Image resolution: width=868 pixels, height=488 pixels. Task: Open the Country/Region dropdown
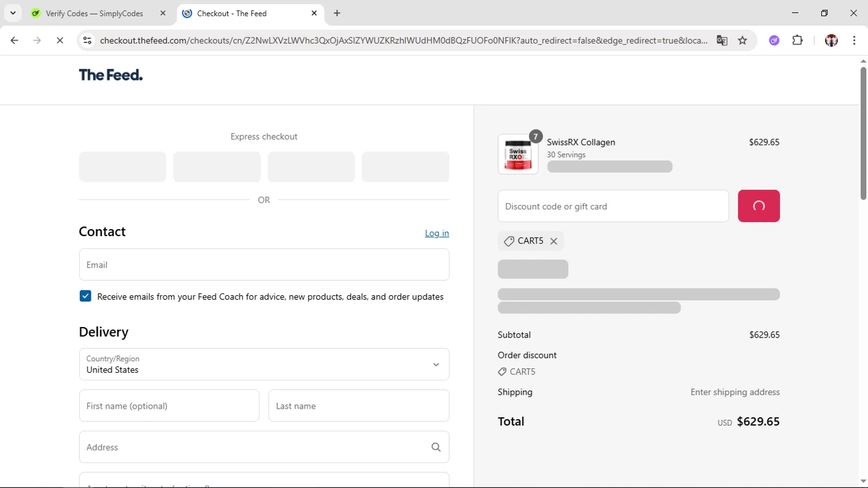pos(264,364)
